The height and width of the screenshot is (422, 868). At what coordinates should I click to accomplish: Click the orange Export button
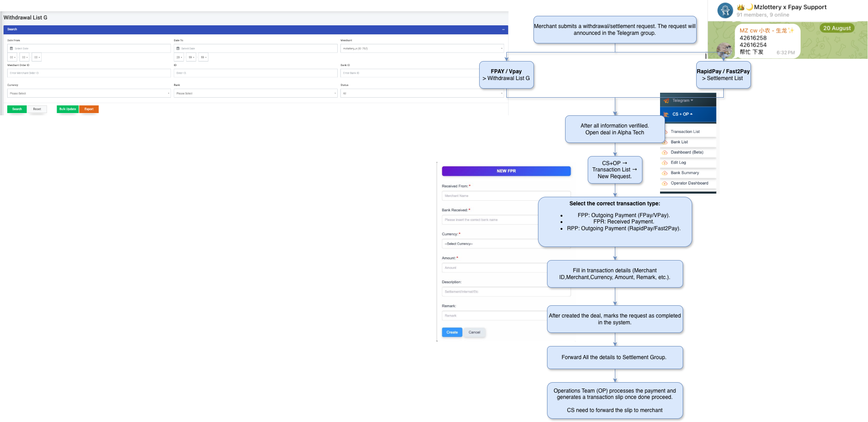pos(89,109)
